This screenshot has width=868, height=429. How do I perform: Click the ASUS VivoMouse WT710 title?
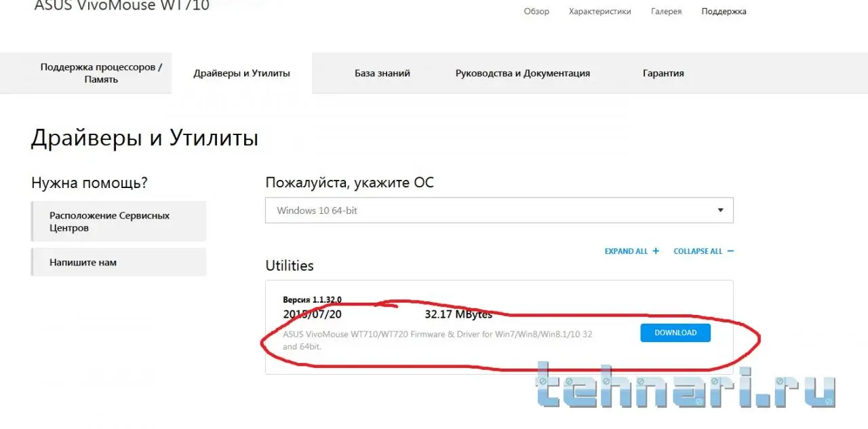pyautogui.click(x=122, y=6)
